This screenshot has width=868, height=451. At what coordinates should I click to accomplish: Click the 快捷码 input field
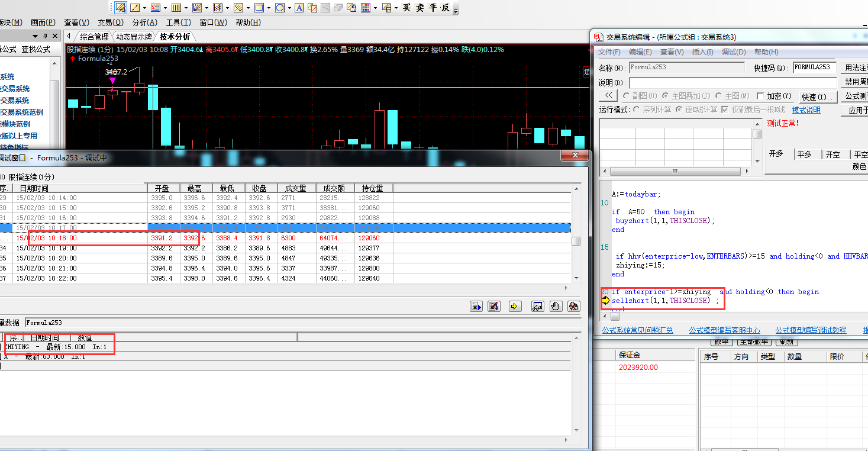point(814,67)
